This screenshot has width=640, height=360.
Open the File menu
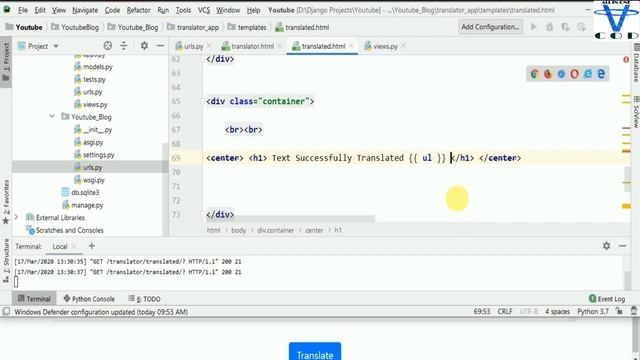23,10
